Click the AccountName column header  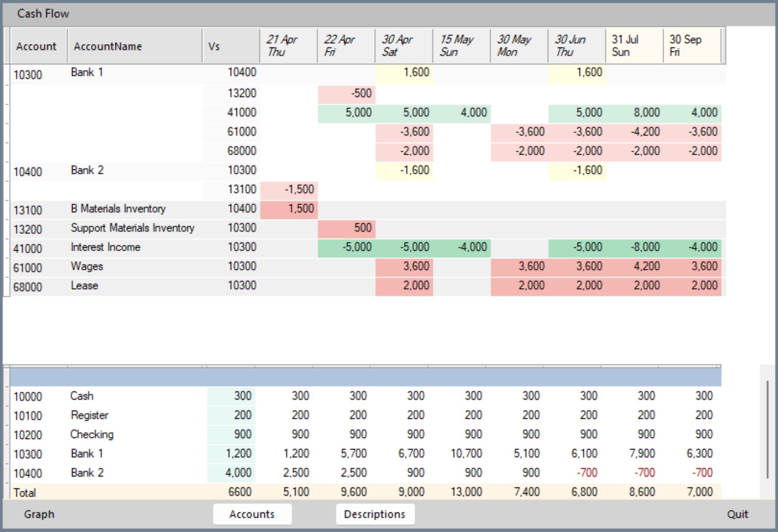(134, 46)
